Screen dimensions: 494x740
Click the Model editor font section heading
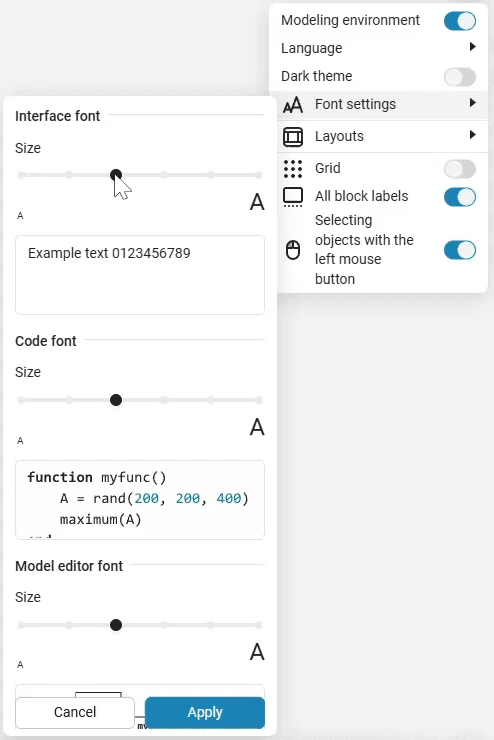click(x=69, y=566)
